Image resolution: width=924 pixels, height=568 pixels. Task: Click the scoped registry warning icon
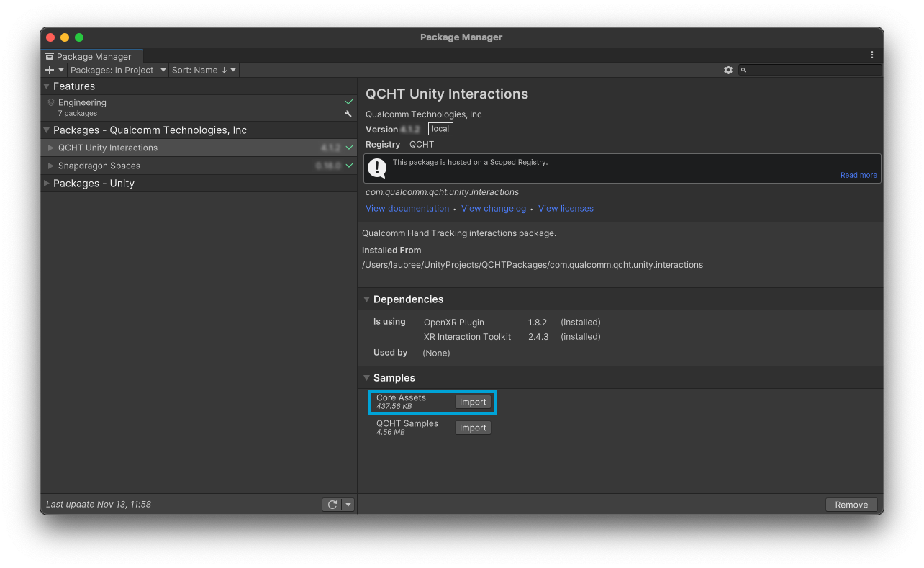click(377, 168)
